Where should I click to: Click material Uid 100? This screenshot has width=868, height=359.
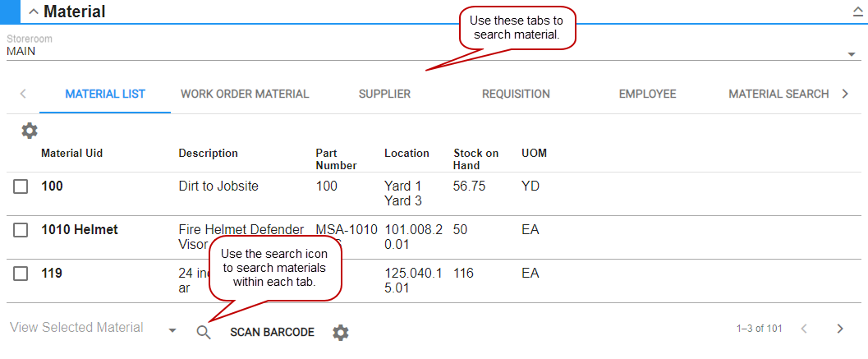tap(52, 186)
